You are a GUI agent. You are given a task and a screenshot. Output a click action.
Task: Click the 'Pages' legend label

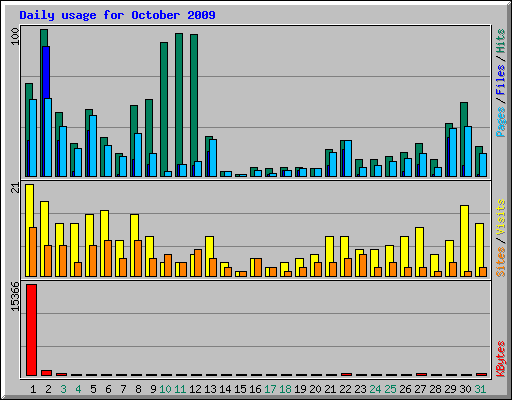pyautogui.click(x=500, y=122)
